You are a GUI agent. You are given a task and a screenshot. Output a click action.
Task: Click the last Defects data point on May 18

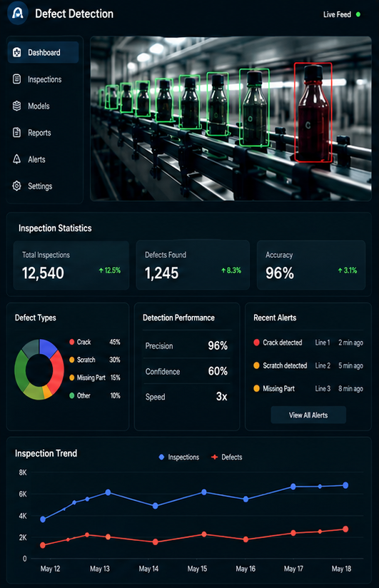click(x=345, y=529)
